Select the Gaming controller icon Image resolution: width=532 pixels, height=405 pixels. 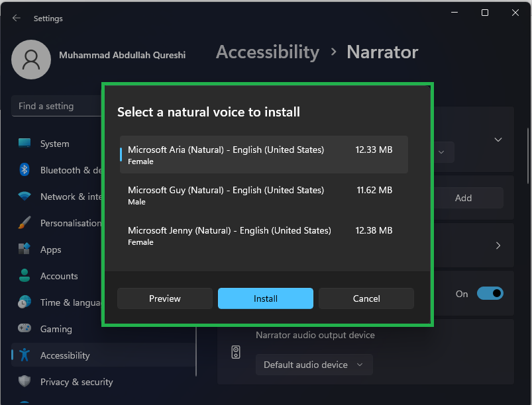(25, 329)
